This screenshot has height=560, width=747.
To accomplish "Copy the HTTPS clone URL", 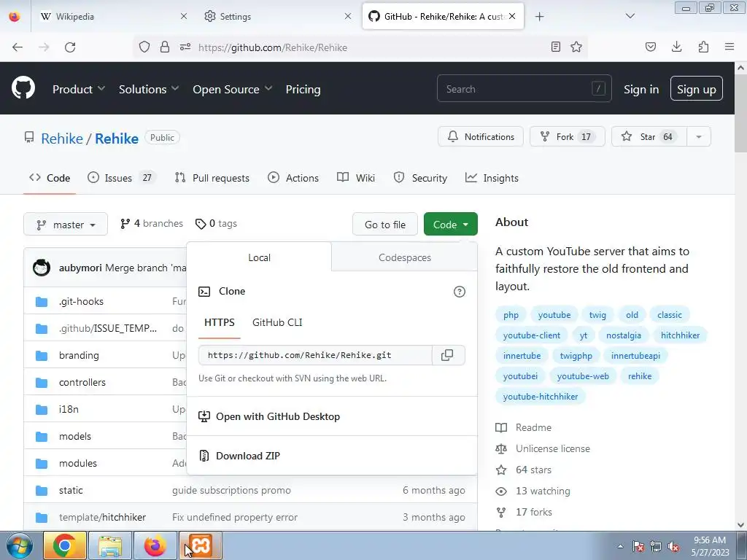I will tap(448, 355).
